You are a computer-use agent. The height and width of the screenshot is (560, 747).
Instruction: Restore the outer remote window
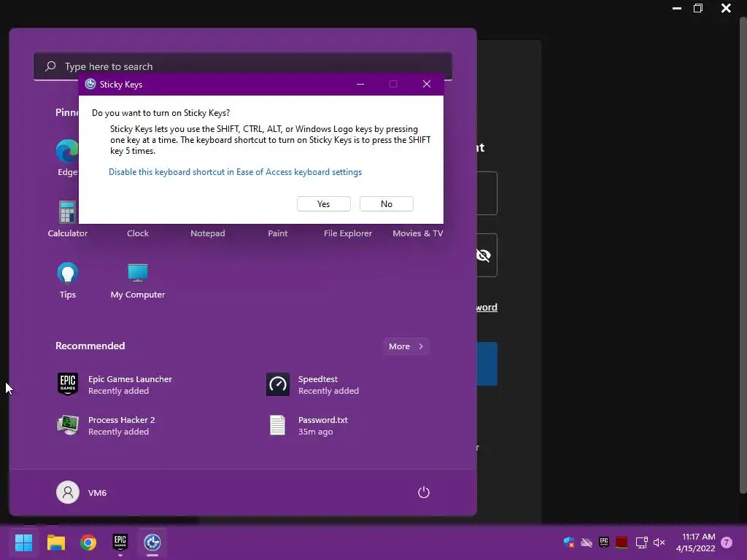pos(698,8)
